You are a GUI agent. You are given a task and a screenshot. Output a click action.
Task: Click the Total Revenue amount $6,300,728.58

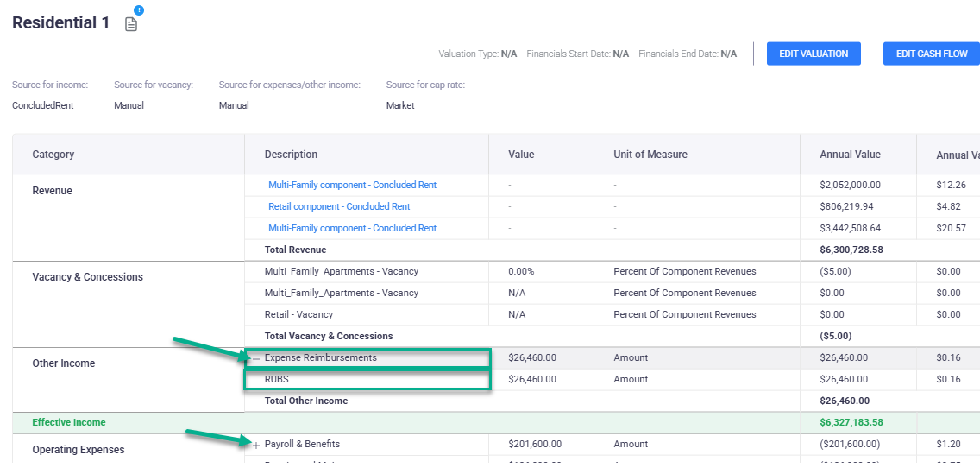tap(851, 250)
